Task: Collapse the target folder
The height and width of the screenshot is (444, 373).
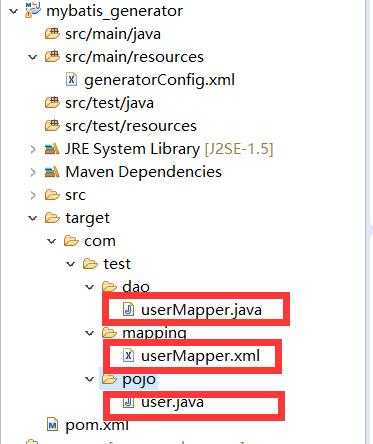Action: pyautogui.click(x=33, y=218)
